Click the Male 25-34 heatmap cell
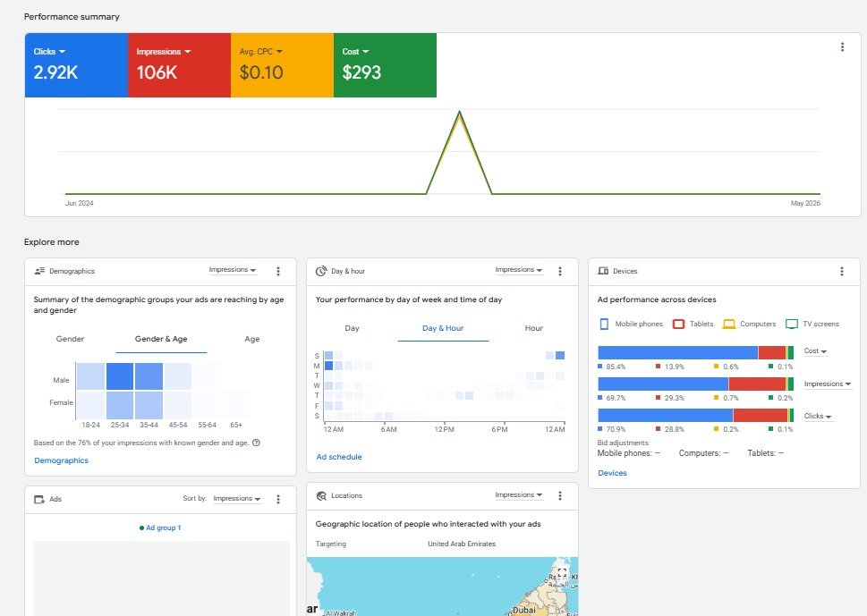The height and width of the screenshot is (616, 867). pos(120,376)
